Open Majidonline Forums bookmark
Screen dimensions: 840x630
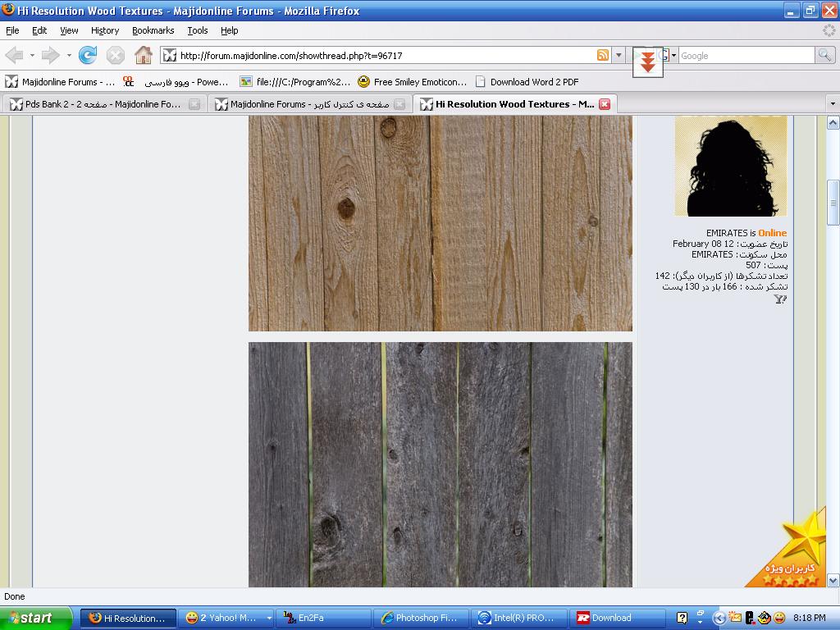click(60, 81)
